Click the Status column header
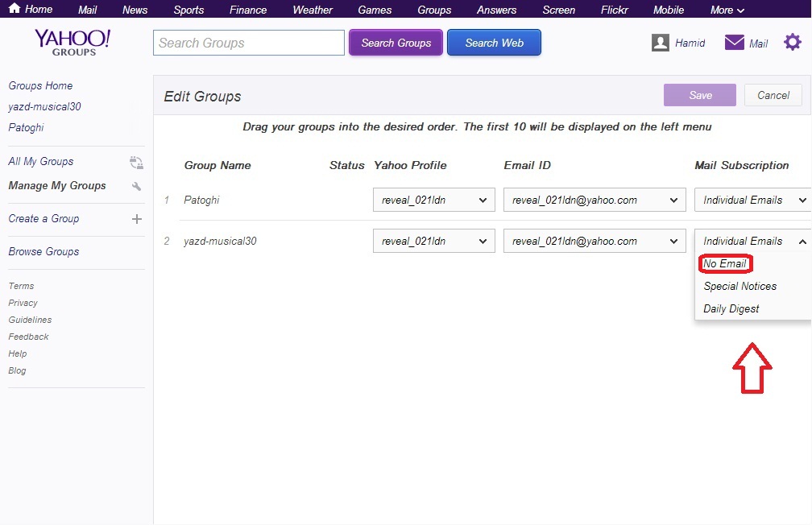 click(347, 165)
